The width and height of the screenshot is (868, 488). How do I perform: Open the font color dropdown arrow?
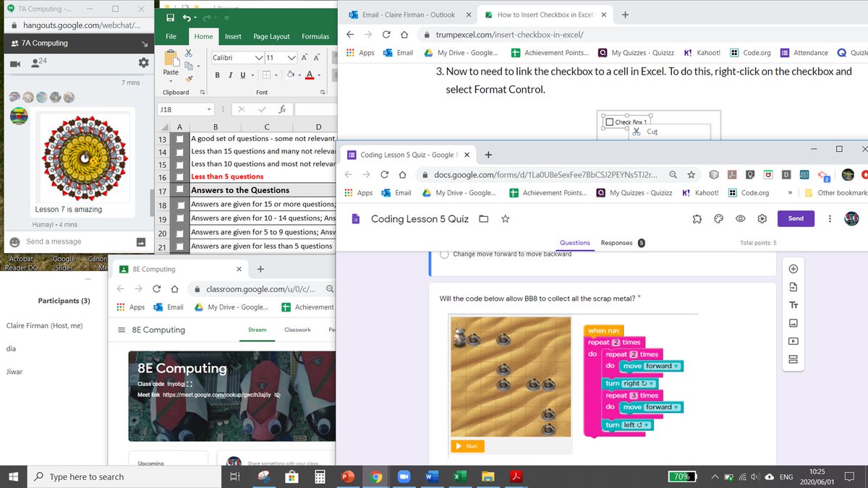(x=319, y=75)
